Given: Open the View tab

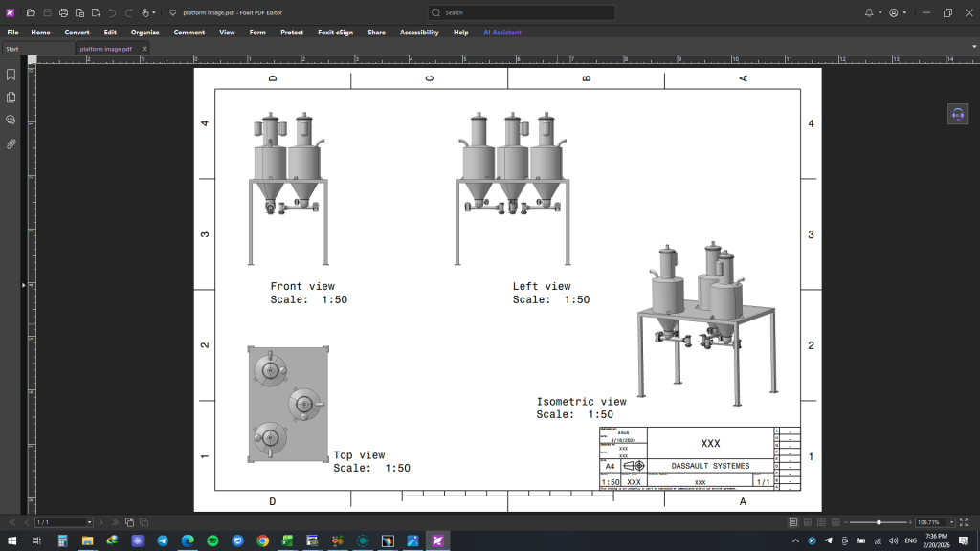Looking at the screenshot, I should click(x=227, y=32).
